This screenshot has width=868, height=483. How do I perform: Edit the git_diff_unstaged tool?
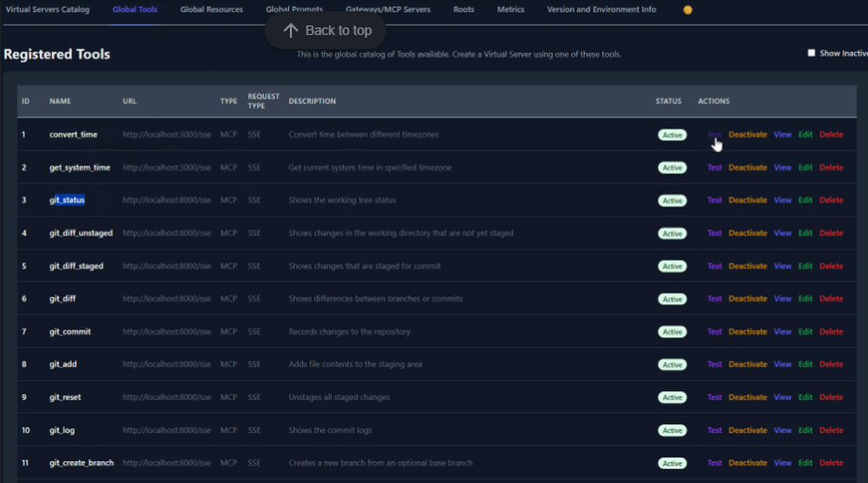[x=805, y=233]
